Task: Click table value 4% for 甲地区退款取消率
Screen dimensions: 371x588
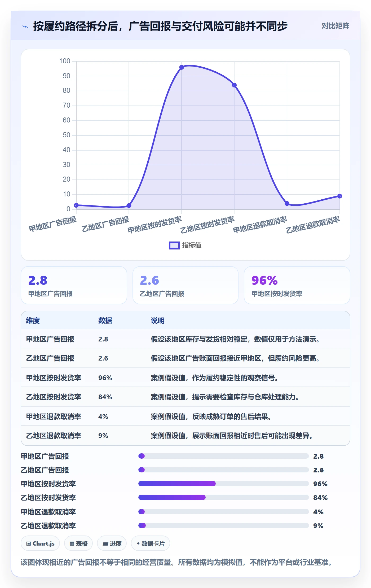Action: click(103, 416)
